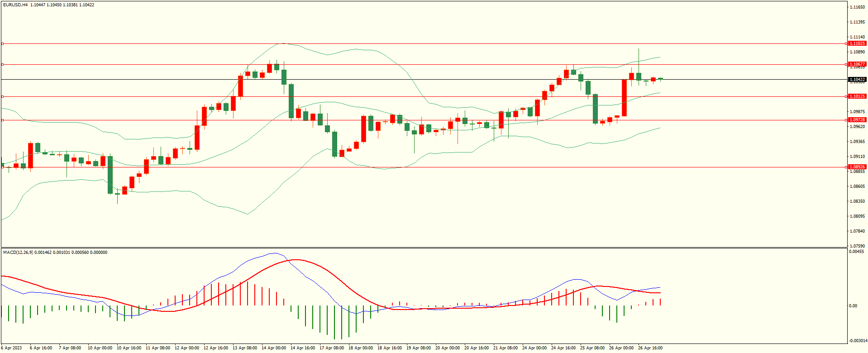Select the 1.10125 support level tag
The height and width of the screenshot is (353, 868).
pyautogui.click(x=857, y=96)
